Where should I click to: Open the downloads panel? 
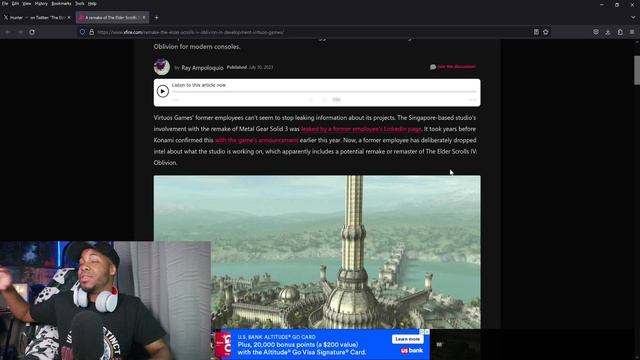pos(608,32)
